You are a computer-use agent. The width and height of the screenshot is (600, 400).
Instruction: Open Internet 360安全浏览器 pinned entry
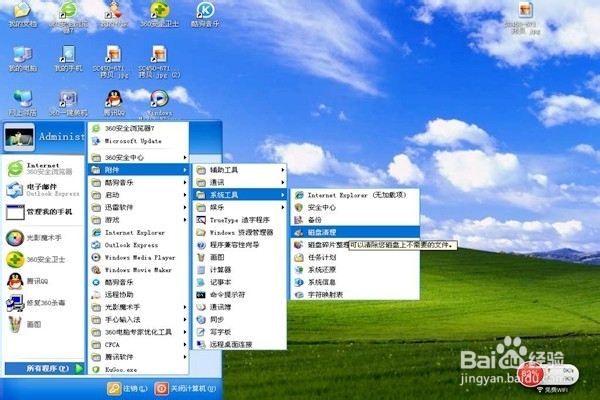[x=44, y=168]
